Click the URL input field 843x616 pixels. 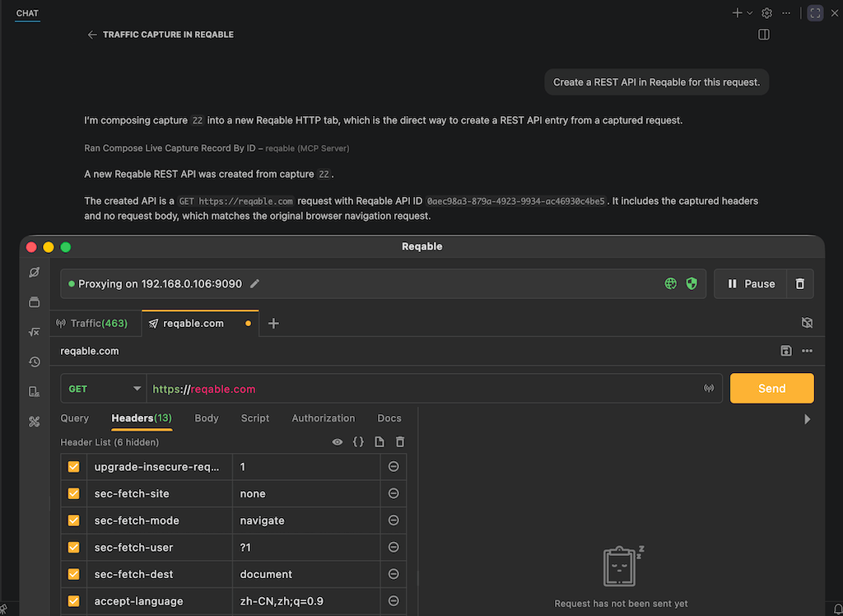point(423,389)
